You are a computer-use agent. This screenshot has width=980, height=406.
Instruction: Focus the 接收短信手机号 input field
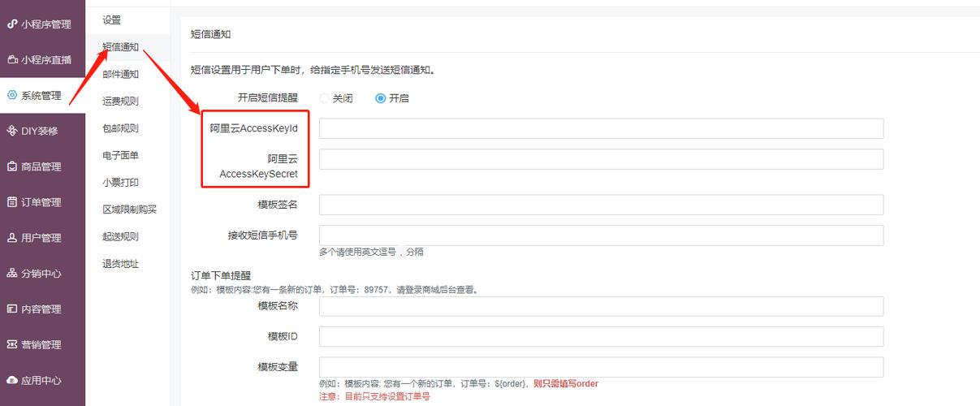point(601,235)
